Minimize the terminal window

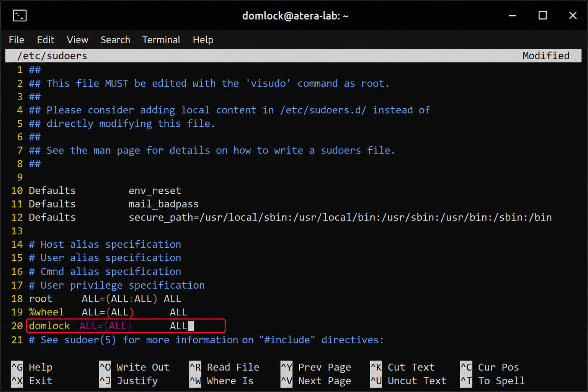pyautogui.click(x=513, y=16)
